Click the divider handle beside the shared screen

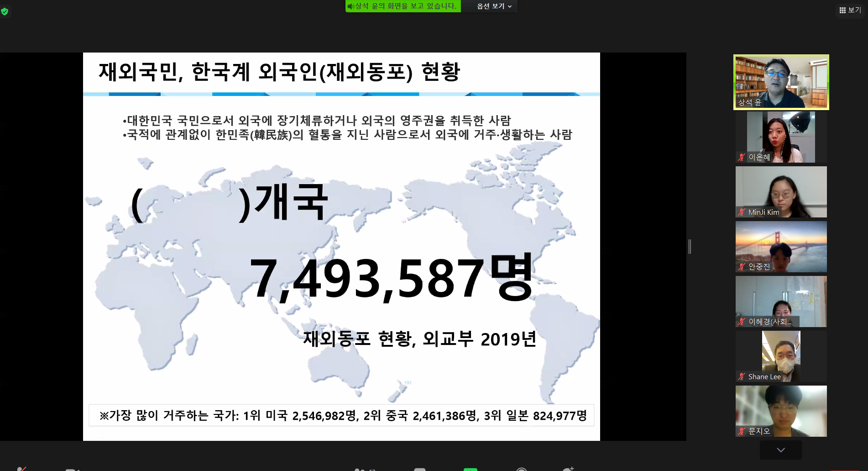[x=690, y=247]
